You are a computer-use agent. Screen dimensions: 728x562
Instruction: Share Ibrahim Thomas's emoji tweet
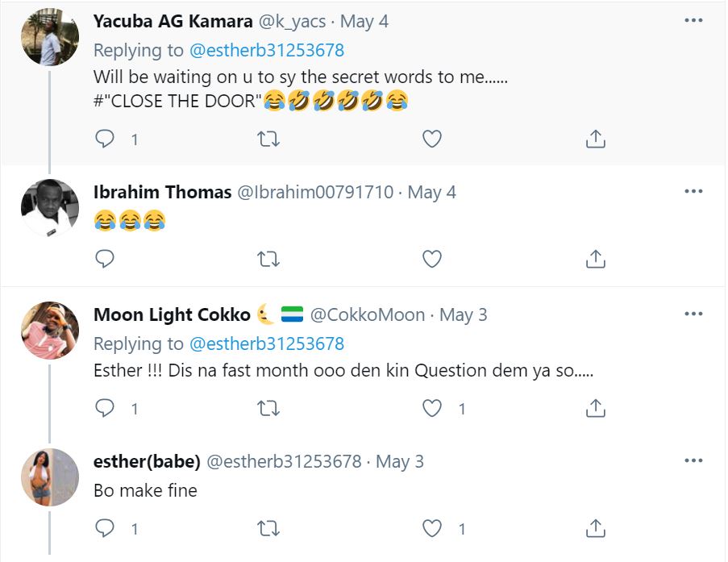click(595, 258)
